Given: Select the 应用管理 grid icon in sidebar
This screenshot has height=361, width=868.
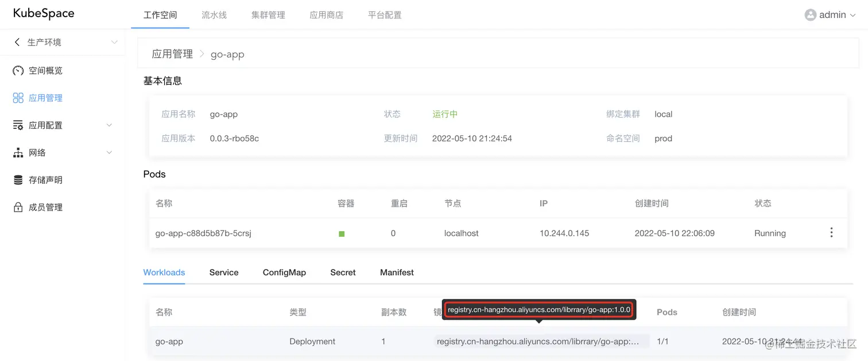Looking at the screenshot, I should [x=17, y=98].
